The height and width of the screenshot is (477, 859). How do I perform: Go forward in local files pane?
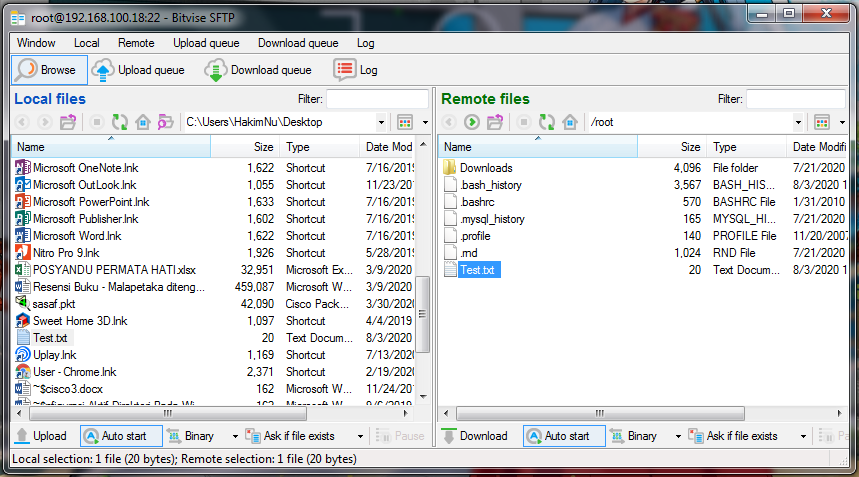(x=45, y=122)
